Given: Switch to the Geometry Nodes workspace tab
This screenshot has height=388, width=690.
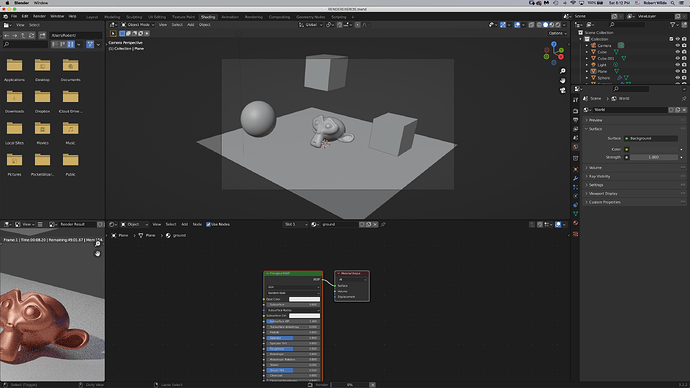Looking at the screenshot, I should (310, 17).
